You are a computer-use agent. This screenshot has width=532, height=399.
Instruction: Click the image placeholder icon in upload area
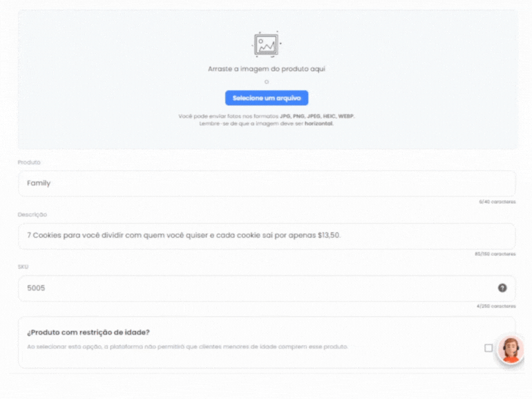[x=266, y=44]
